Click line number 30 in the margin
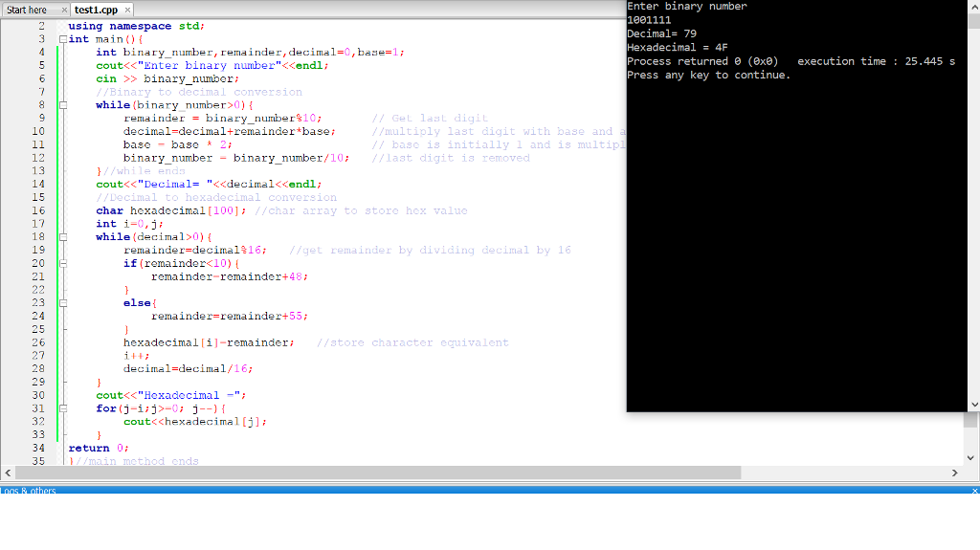Screen dimensions: 980x550 [x=38, y=396]
